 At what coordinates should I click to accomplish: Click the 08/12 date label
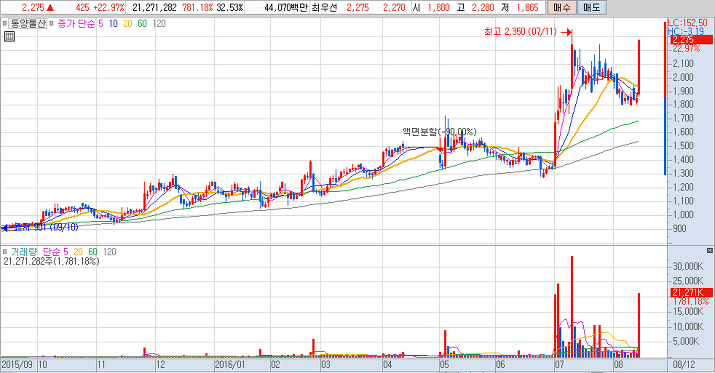pyautogui.click(x=683, y=365)
